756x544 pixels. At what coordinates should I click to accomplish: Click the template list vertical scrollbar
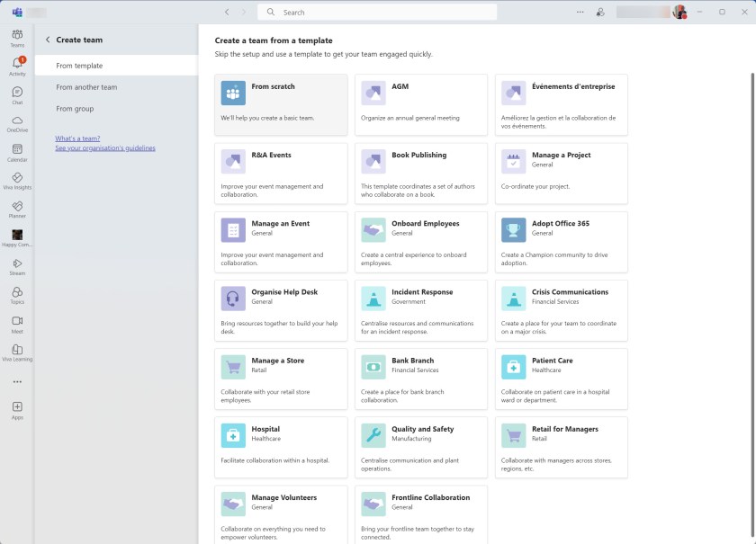coord(753,304)
